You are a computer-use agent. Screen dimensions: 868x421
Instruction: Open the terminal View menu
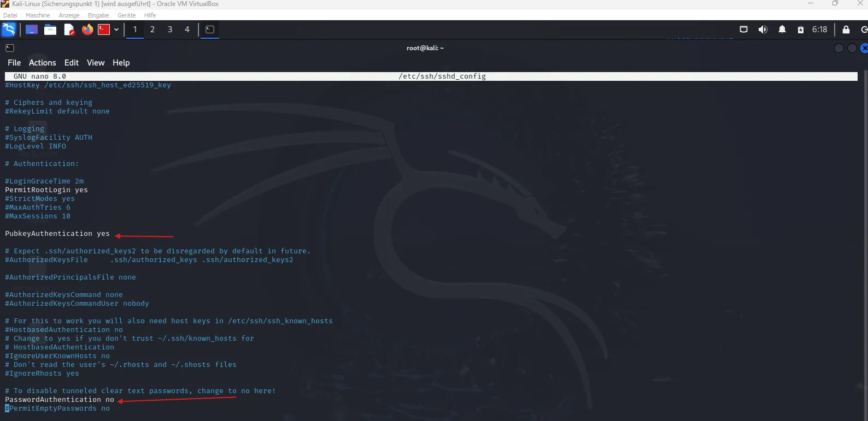pyautogui.click(x=95, y=63)
